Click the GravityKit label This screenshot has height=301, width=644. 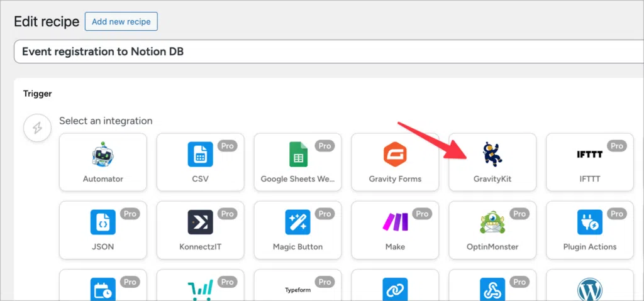point(492,179)
